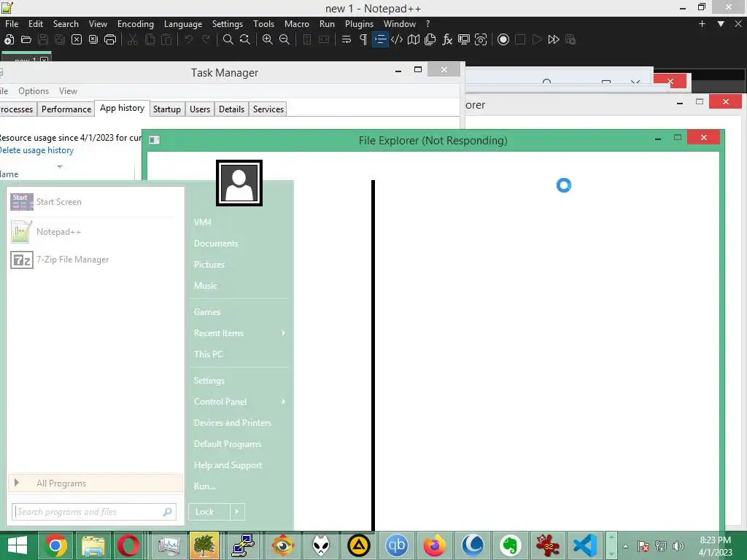Switch to Performance tab in Task Manager

66,109
